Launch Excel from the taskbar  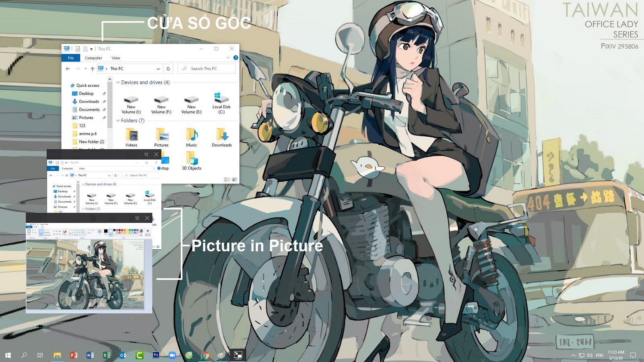(x=107, y=355)
